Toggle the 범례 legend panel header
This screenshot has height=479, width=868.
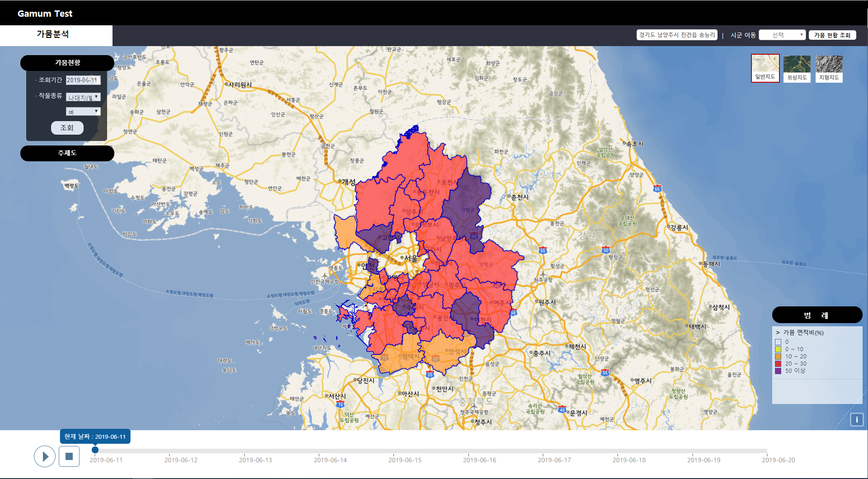point(817,315)
